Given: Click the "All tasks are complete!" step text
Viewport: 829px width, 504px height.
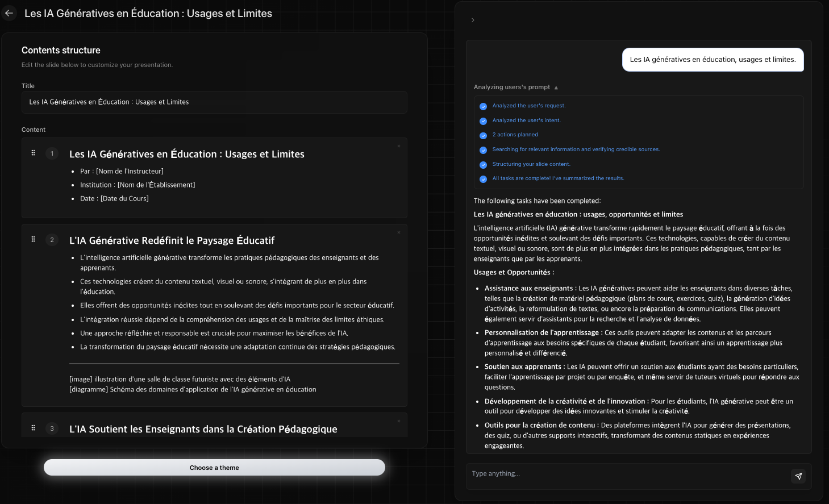Looking at the screenshot, I should point(558,178).
